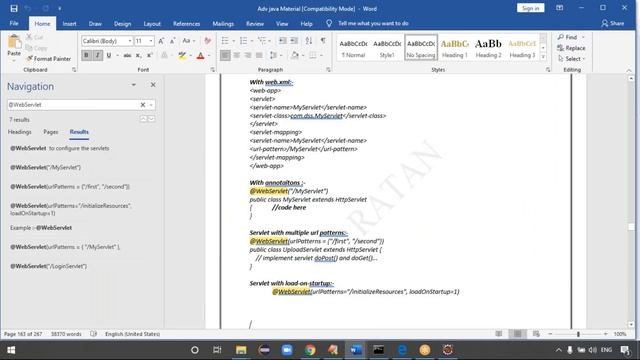Viewport: 640px width, 360px height.
Task: Apply the No Spacing style
Action: tap(421, 48)
